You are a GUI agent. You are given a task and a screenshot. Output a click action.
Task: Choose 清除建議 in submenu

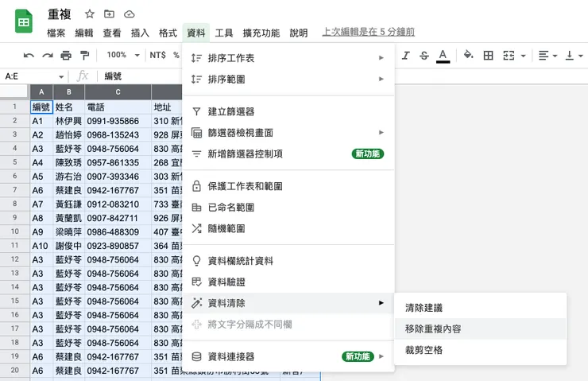coord(480,308)
